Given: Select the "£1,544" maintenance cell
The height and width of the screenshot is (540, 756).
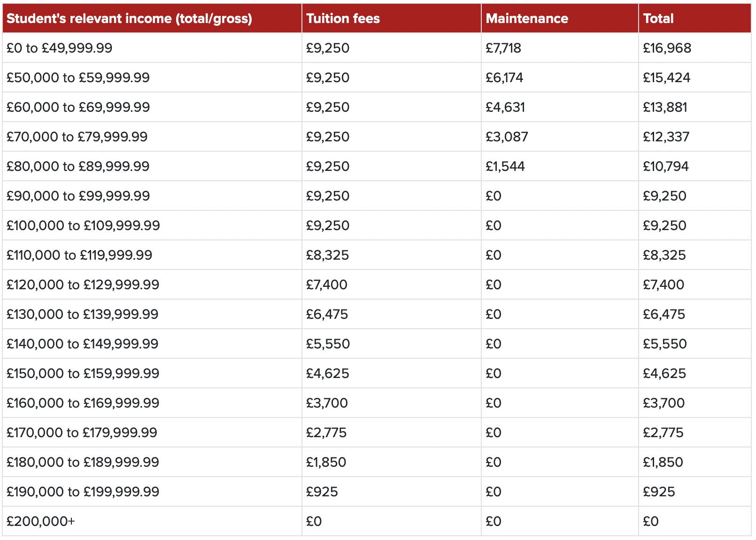Looking at the screenshot, I should coord(560,166).
